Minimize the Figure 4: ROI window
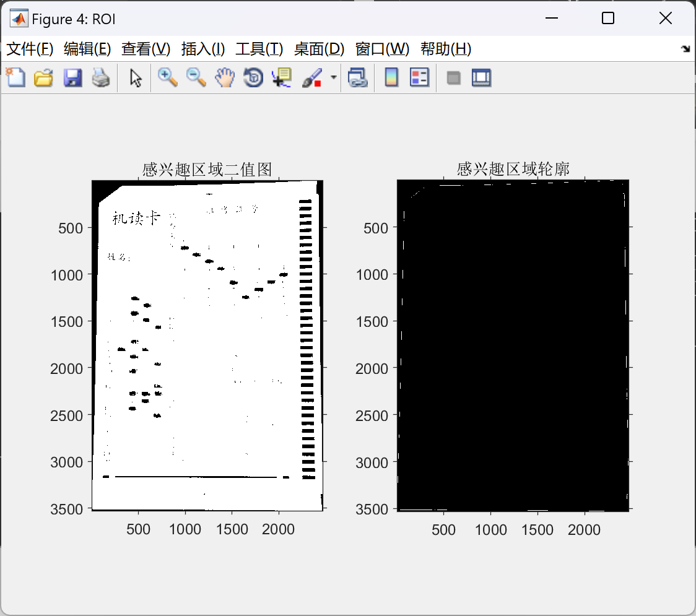The height and width of the screenshot is (616, 696). click(x=551, y=18)
